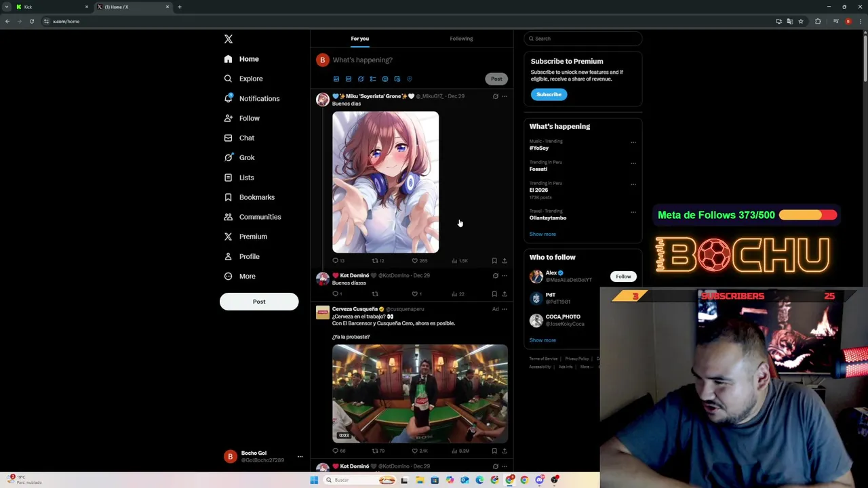Open Profile page from sidebar
This screenshot has width=868, height=488.
click(241, 256)
